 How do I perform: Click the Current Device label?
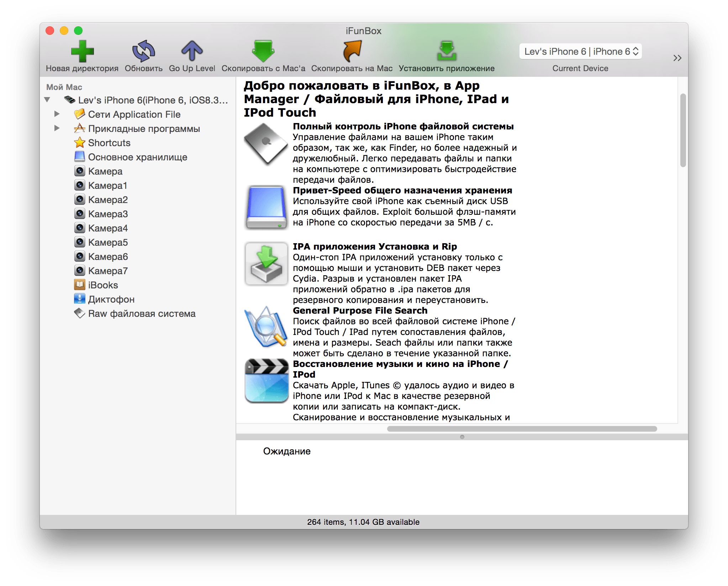tap(580, 68)
